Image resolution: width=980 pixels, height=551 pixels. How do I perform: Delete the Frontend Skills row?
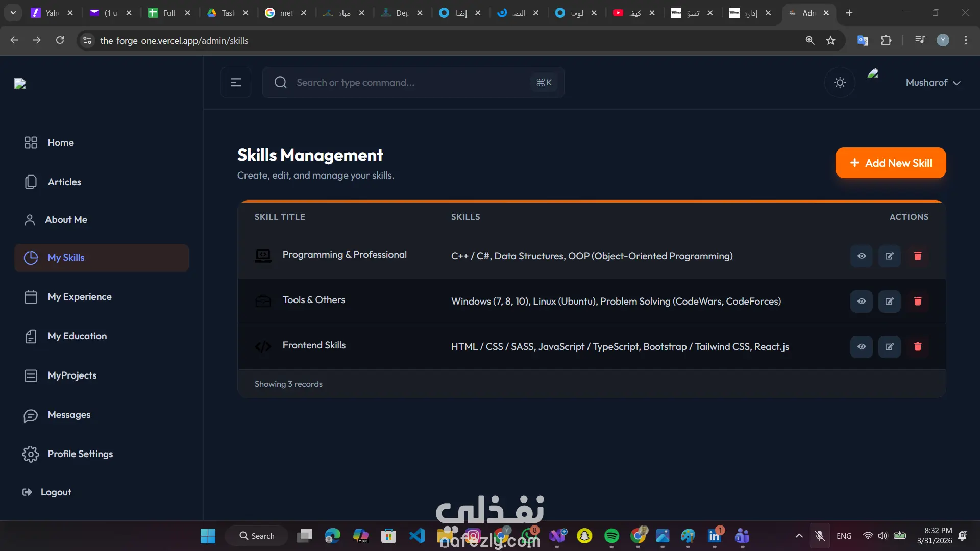(917, 347)
